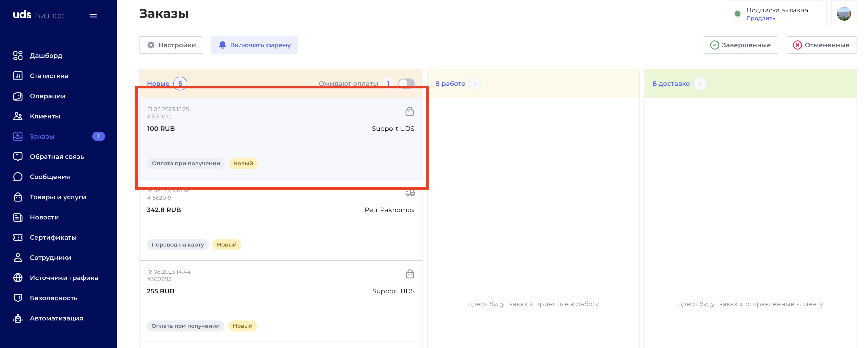The width and height of the screenshot is (868, 348).
Task: Click the orders count badge 1 in sidebar
Action: click(x=98, y=136)
